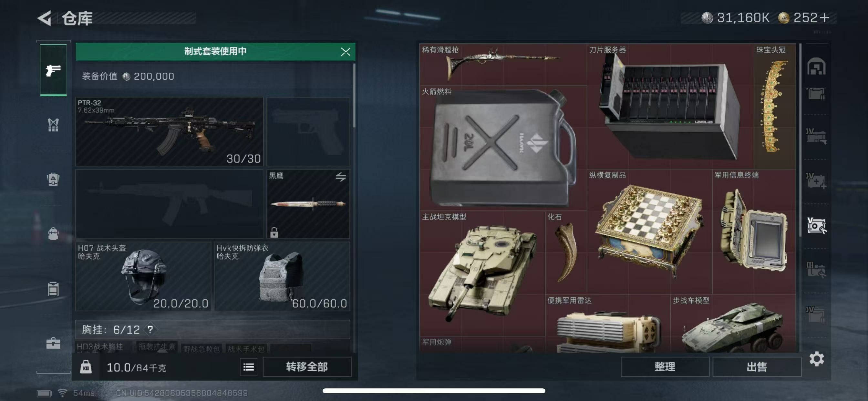Click the equipment panel scrollbar
Screen dimensions: 868x401
tap(354, 96)
